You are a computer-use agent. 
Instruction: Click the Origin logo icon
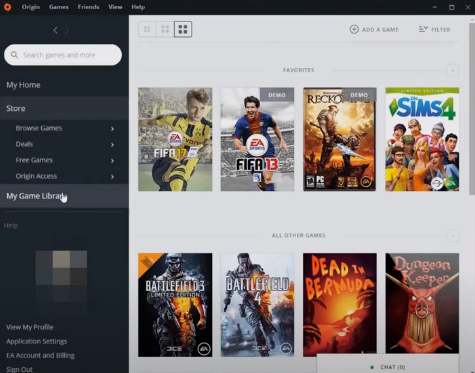pyautogui.click(x=7, y=7)
